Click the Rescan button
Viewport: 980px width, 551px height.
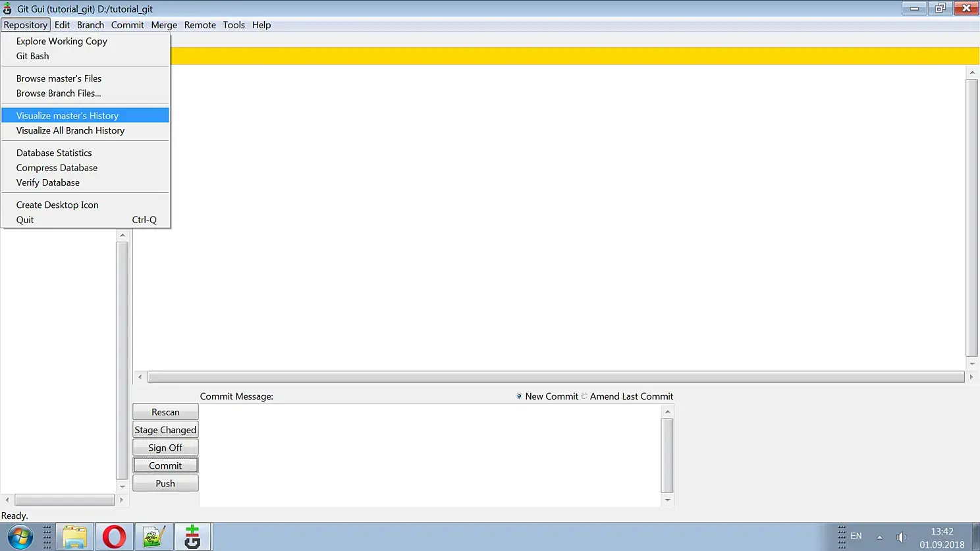165,412
